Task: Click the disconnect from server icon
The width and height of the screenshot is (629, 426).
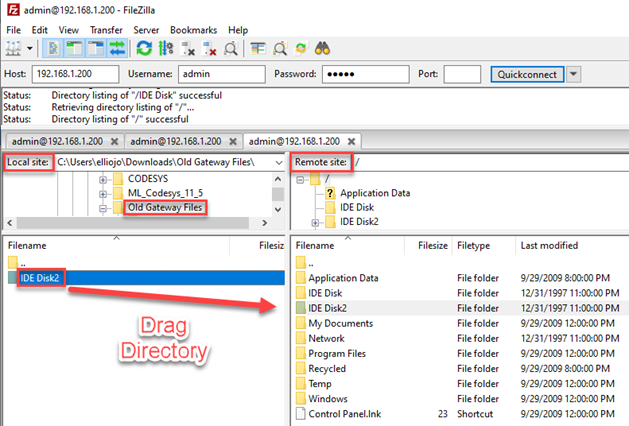Action: [208, 47]
